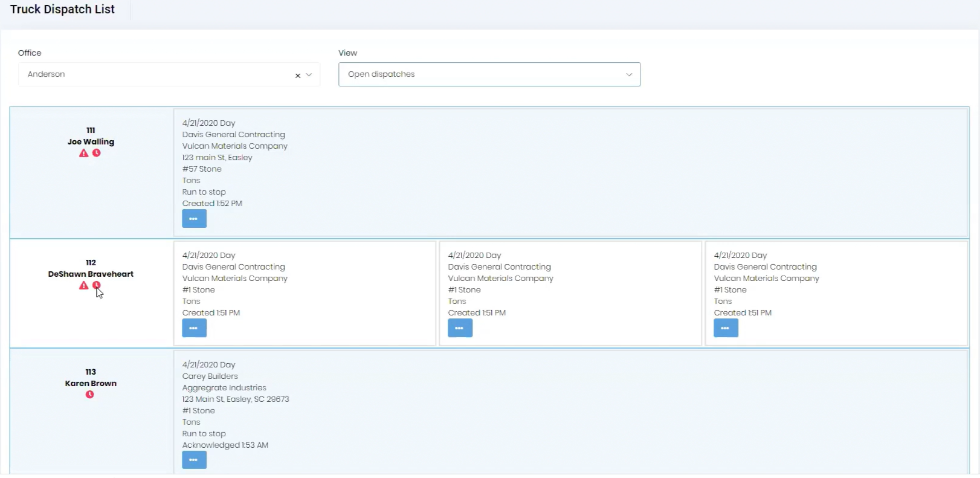Screen dimensions: 980x478
Task: Expand the Office dropdown arrow
Action: tap(309, 75)
